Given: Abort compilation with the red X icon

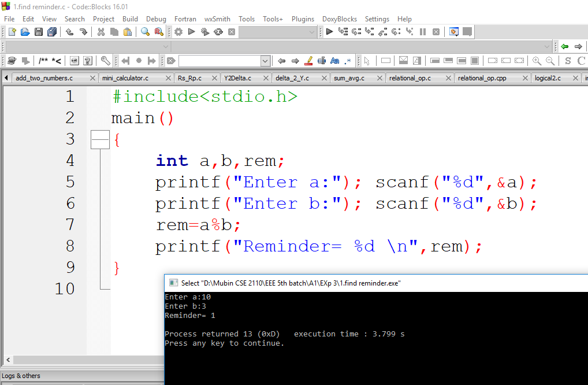Looking at the screenshot, I should pyautogui.click(x=232, y=32).
